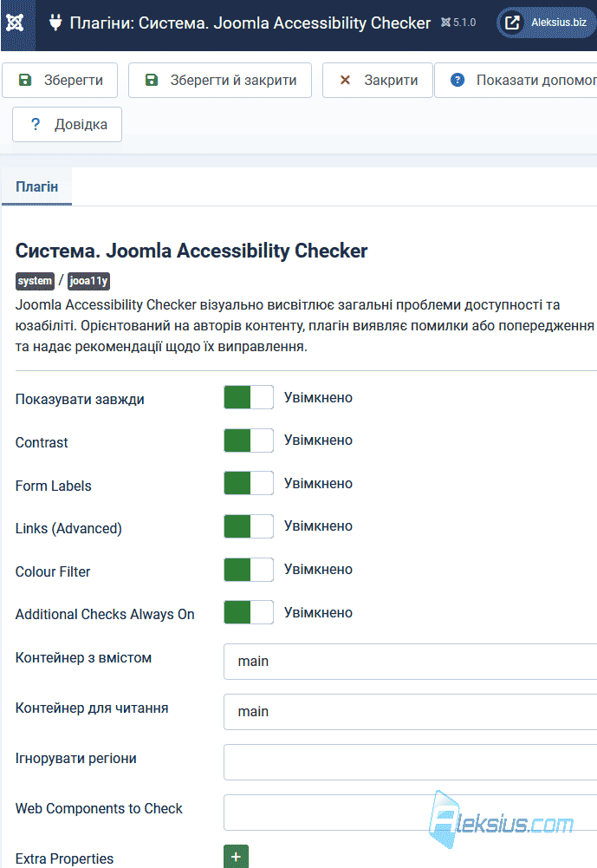Screen dimensions: 597x868
Task: Open the Довідка help button
Action: point(67,125)
